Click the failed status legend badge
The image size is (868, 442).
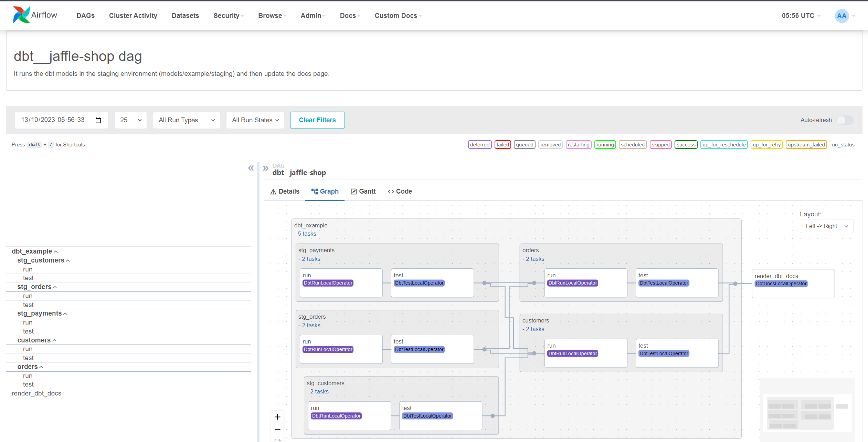tap(502, 145)
